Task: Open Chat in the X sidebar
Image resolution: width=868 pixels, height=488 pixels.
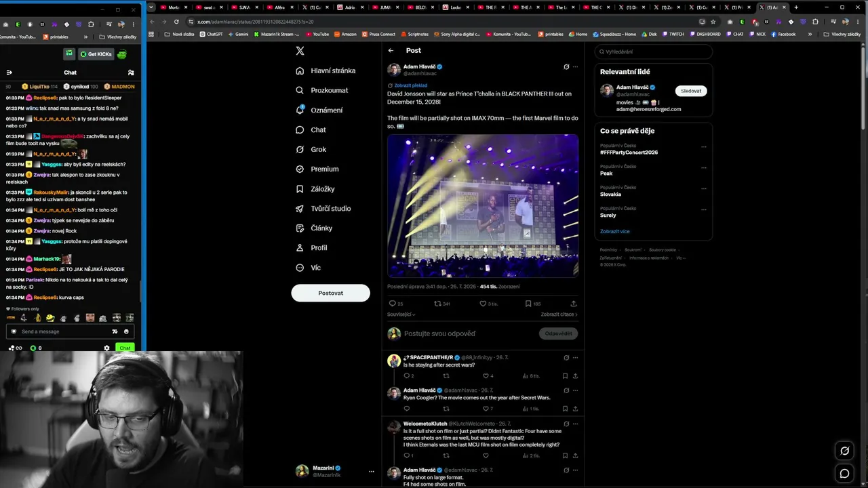Action: point(311,129)
